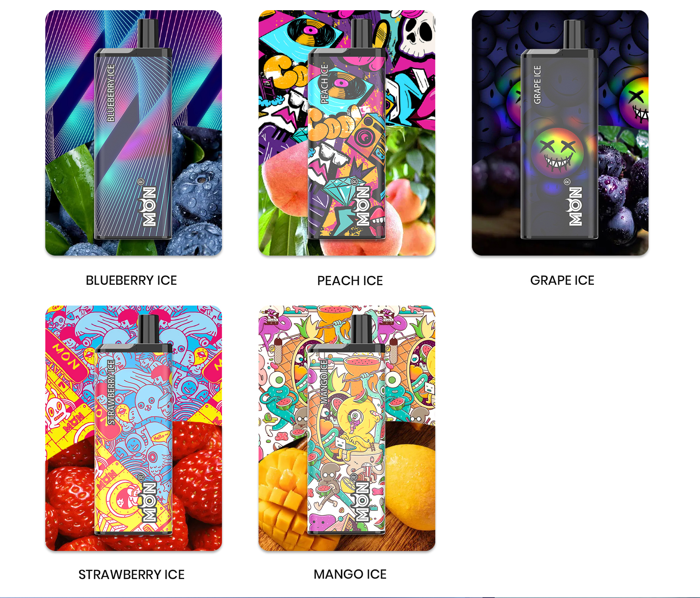Click the MANGO ICE caption text
Image resolution: width=700 pixels, height=598 pixels.
(x=350, y=574)
